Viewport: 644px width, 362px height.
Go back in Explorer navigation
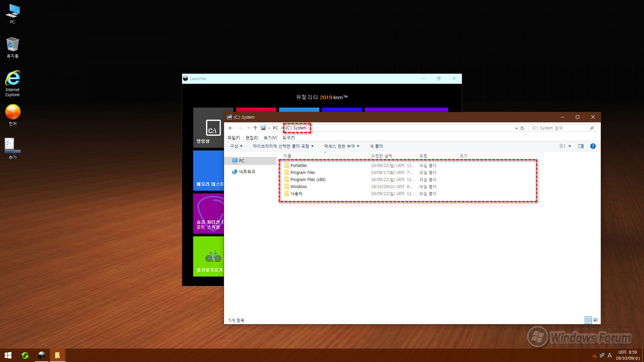(x=230, y=128)
